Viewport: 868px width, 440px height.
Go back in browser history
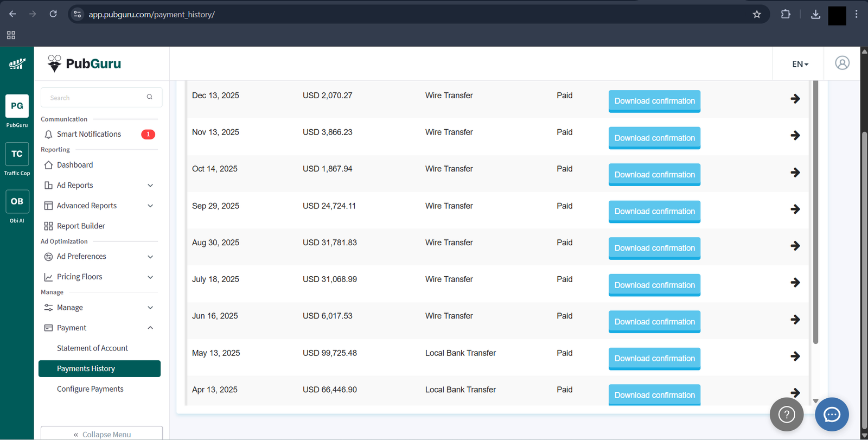pyautogui.click(x=12, y=14)
